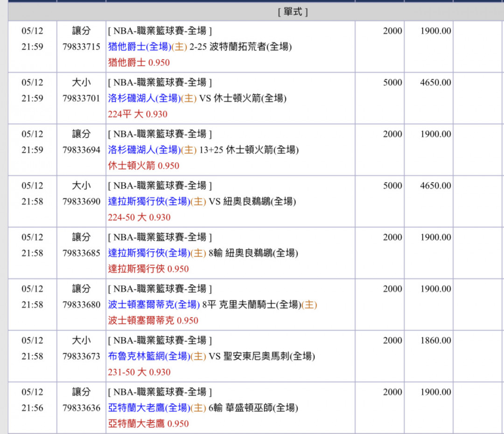Click 5000 stake in order 79833690 row
This screenshot has height=434, width=504.
coord(392,185)
